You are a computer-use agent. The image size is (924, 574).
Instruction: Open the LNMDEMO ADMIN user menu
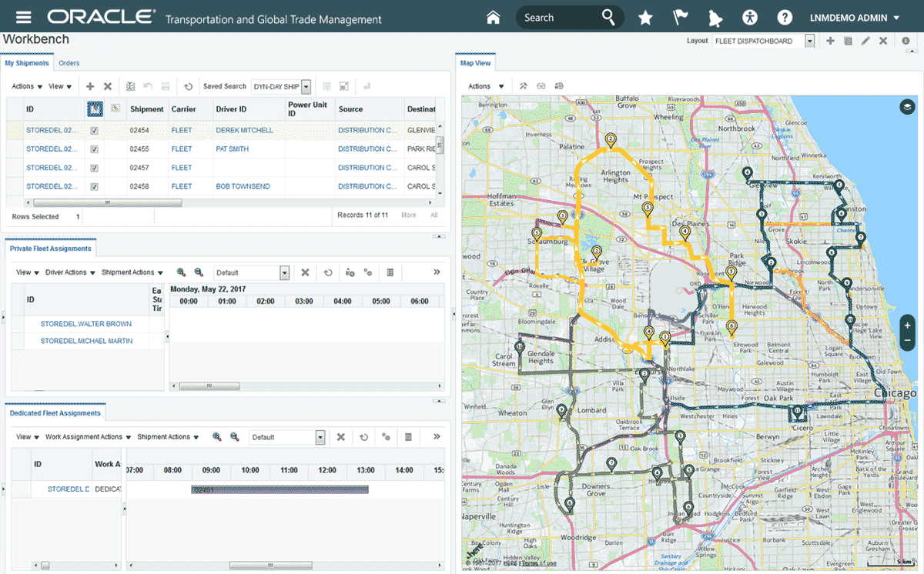click(855, 18)
